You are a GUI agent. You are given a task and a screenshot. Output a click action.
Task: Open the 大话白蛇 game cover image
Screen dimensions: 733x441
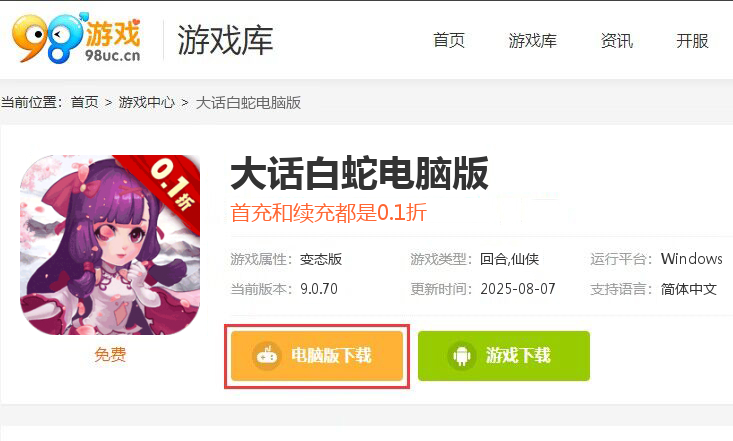pyautogui.click(x=110, y=245)
